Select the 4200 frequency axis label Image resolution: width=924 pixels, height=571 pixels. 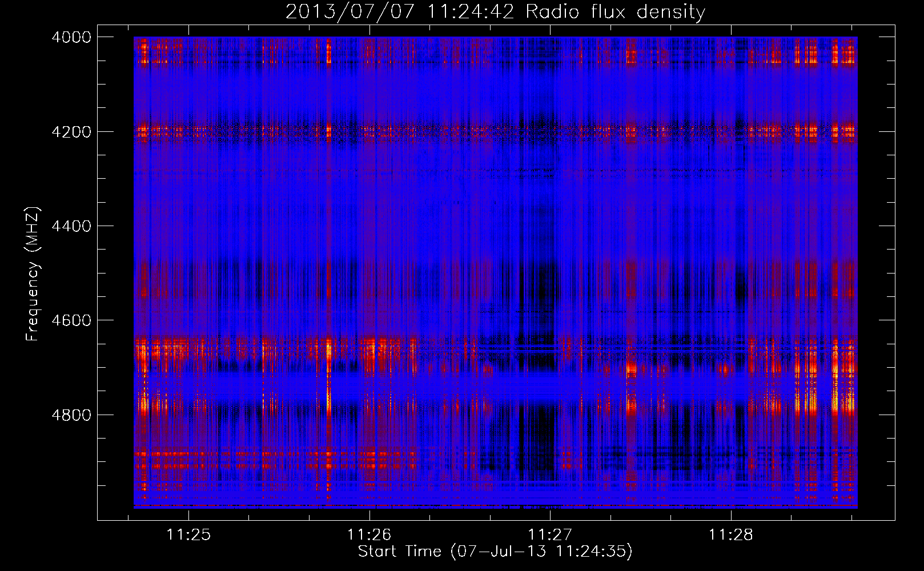[71, 132]
